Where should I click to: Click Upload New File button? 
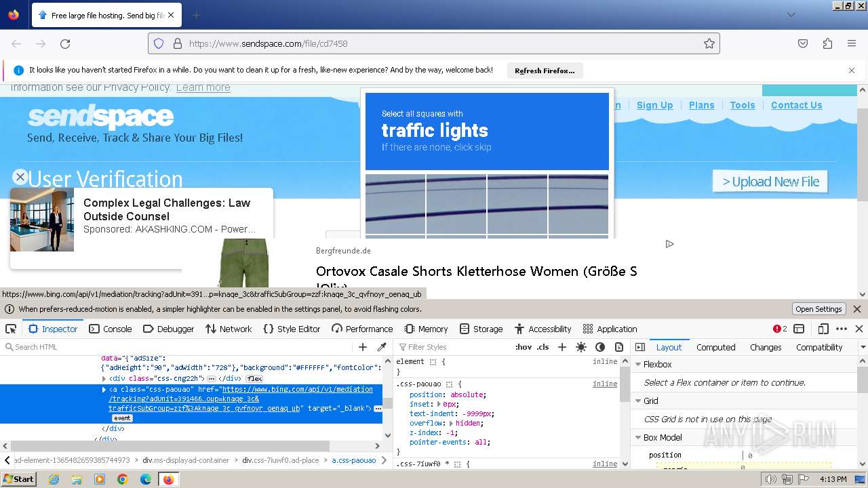tap(770, 182)
